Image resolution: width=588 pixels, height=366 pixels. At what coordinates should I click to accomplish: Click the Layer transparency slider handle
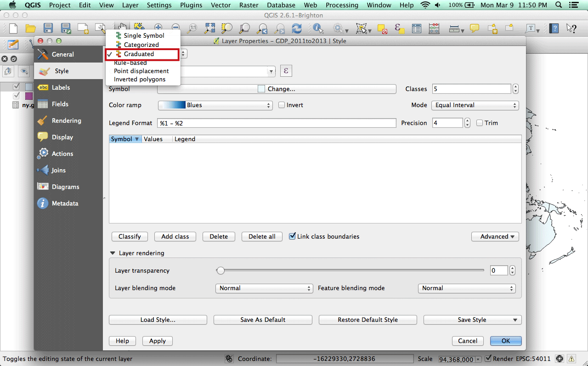coord(220,270)
